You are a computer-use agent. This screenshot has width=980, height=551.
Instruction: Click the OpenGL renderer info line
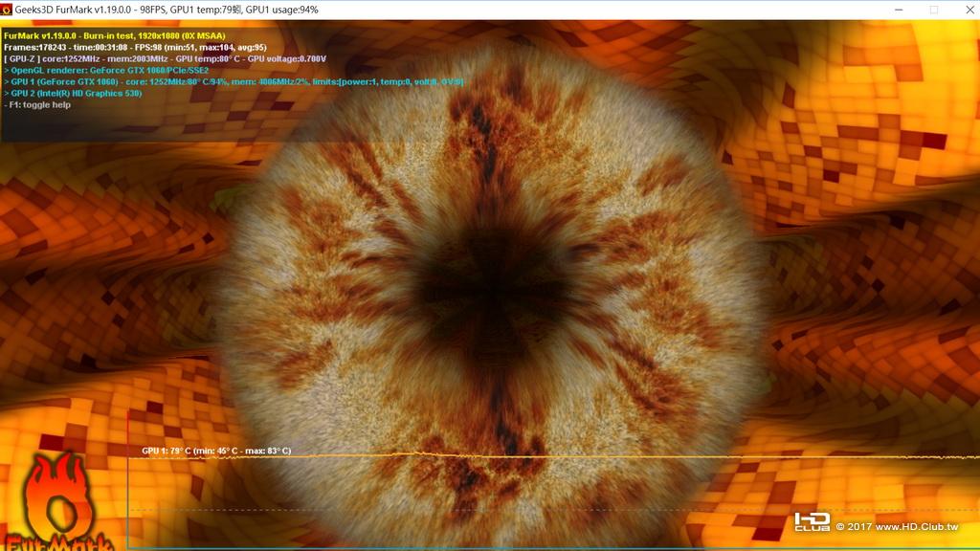106,70
